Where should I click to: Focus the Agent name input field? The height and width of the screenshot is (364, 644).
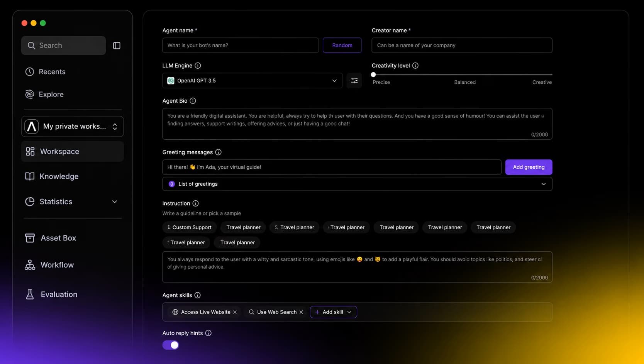coord(241,45)
